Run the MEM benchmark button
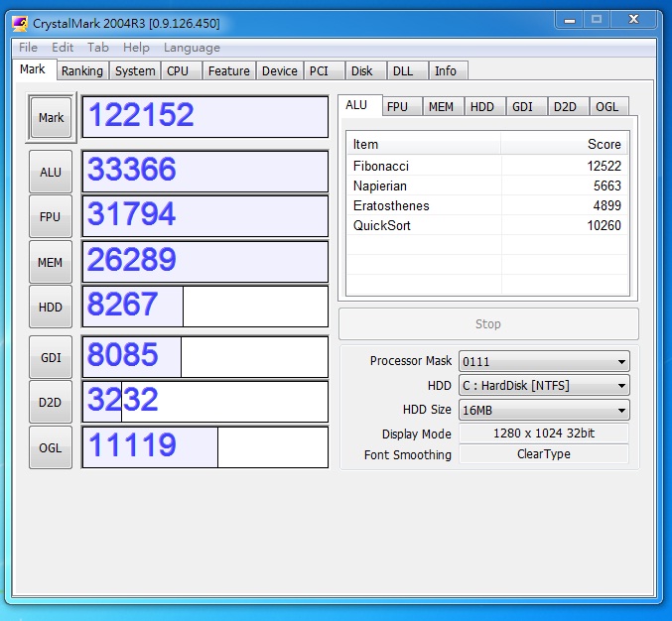672x621 pixels. point(51,262)
